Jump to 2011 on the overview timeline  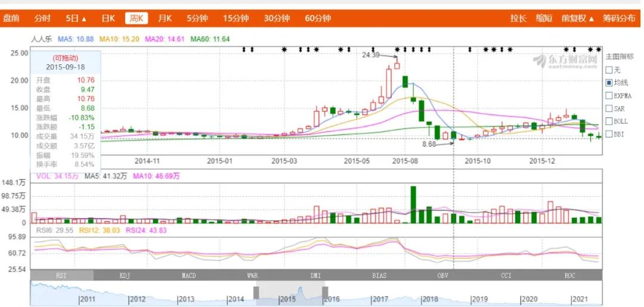[x=88, y=300]
